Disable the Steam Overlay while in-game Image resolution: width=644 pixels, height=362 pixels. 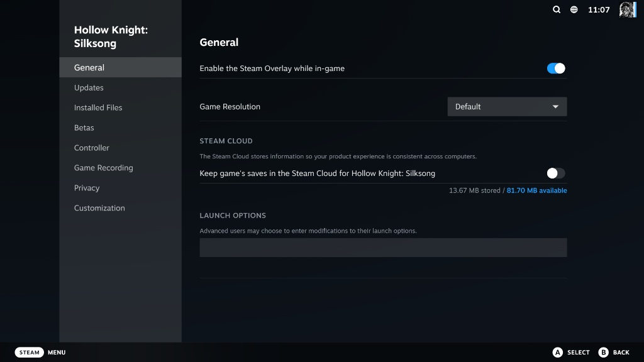tap(555, 68)
